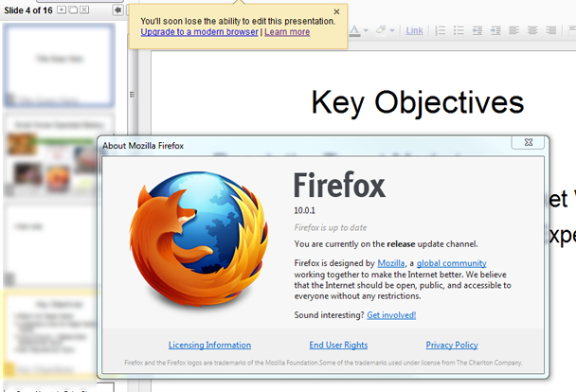
Task: Align text to the right
Action: tap(550, 30)
